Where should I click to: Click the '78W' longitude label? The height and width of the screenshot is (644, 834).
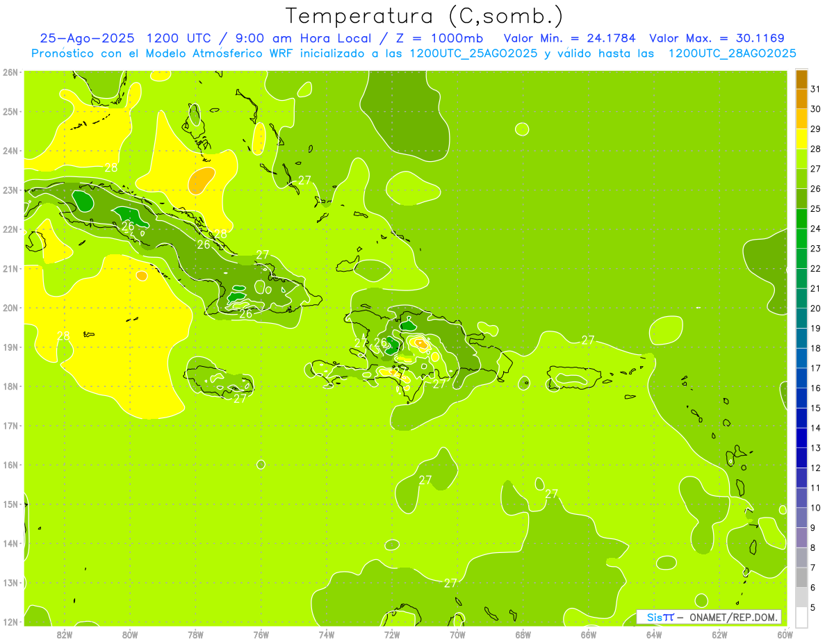coord(195,634)
